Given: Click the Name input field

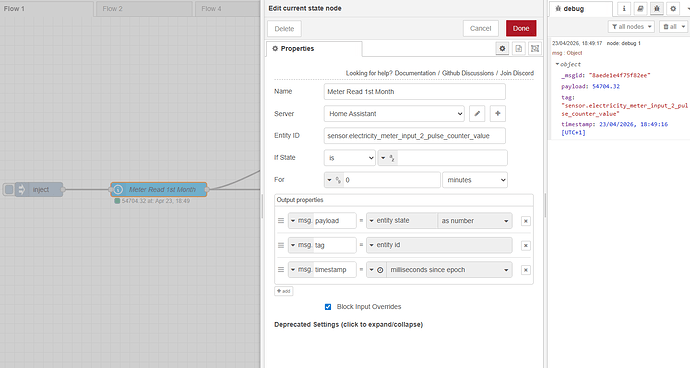Looking at the screenshot, I should coord(415,92).
